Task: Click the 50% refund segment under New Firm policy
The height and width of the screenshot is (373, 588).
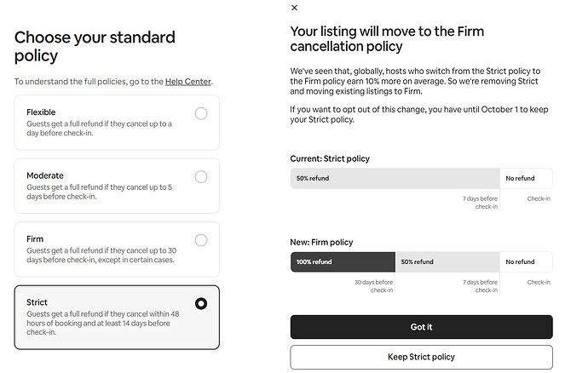Action: [447, 261]
